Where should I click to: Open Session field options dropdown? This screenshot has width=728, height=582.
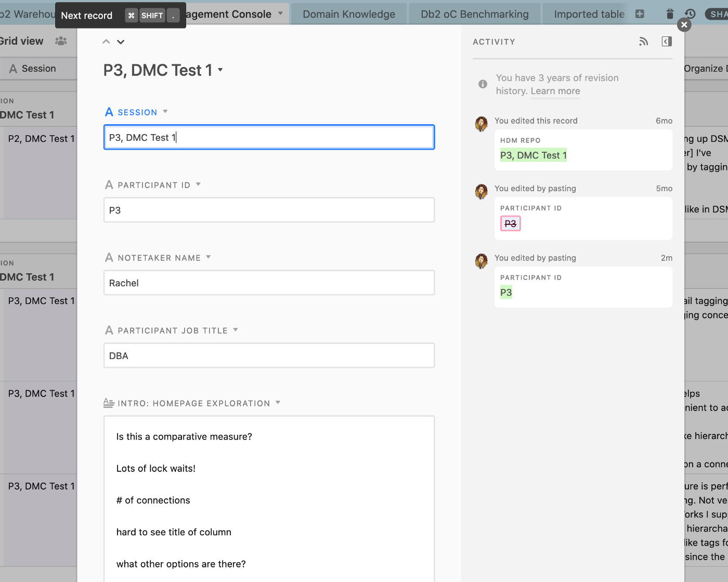165,112
